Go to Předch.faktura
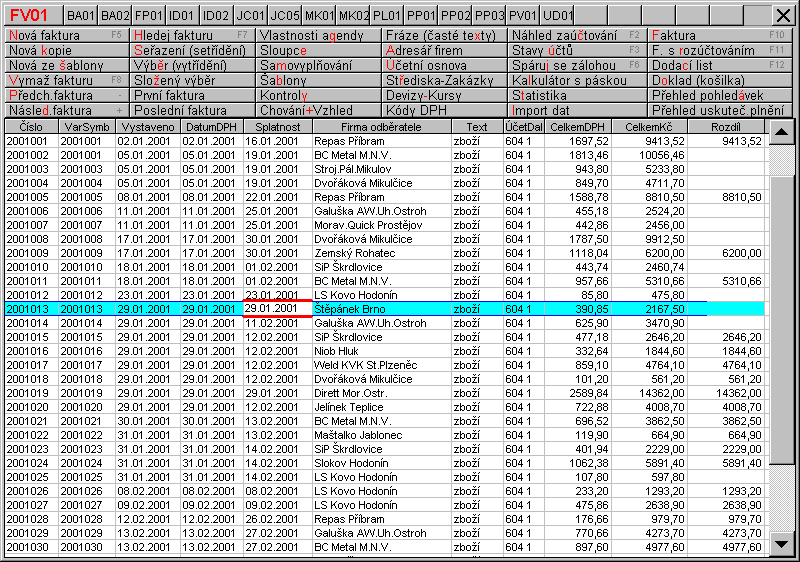 [66, 95]
